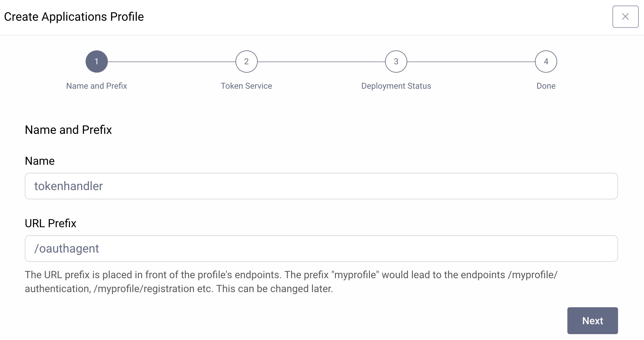Open the 'Token Service' wizard step
This screenshot has width=644, height=340.
pos(246,86)
